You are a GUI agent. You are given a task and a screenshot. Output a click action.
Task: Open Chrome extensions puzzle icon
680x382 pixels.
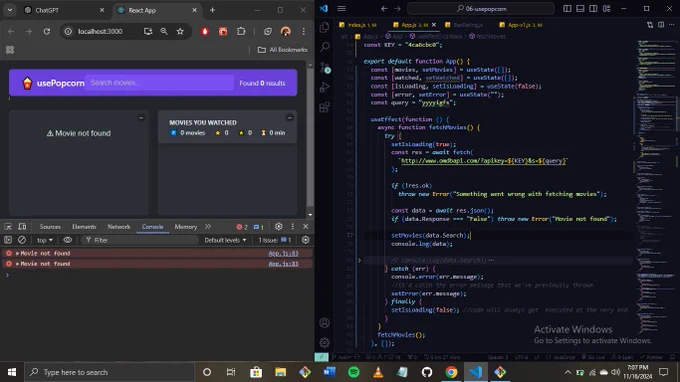coord(241,31)
